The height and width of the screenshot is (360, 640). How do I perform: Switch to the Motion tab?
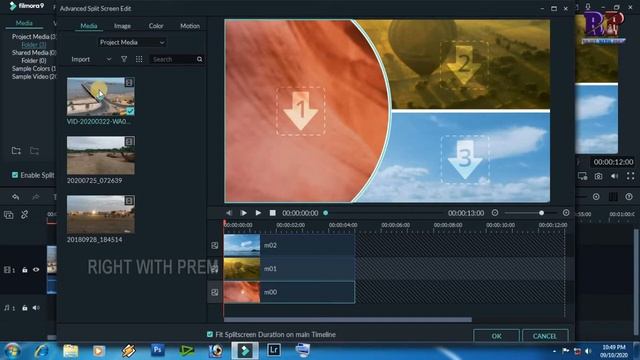190,26
